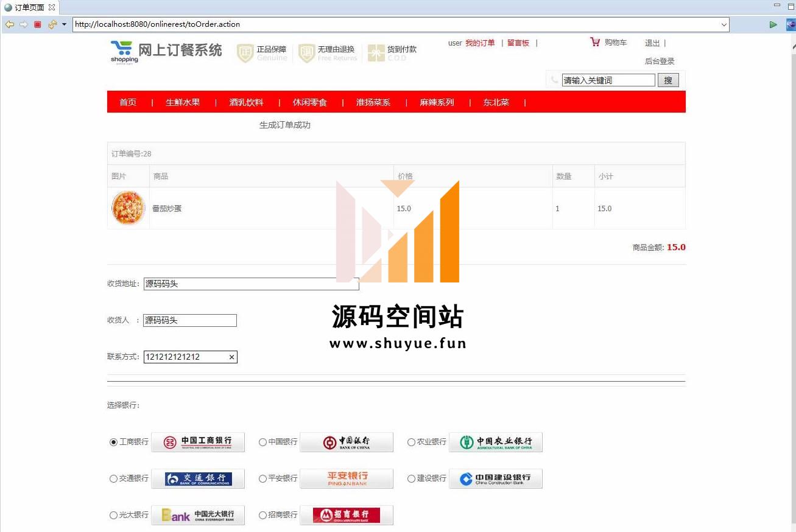
Task: Open the shopping cart icon
Action: [595, 42]
